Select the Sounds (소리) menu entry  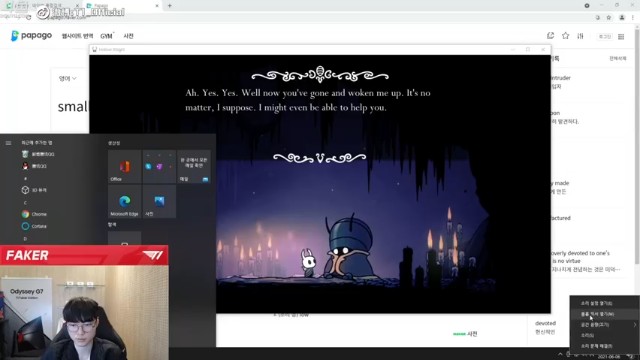(x=604, y=335)
